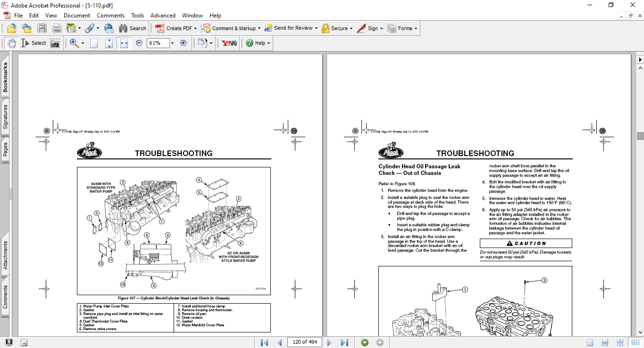
Task: Click the Email globe envelope icon
Action: tap(109, 28)
